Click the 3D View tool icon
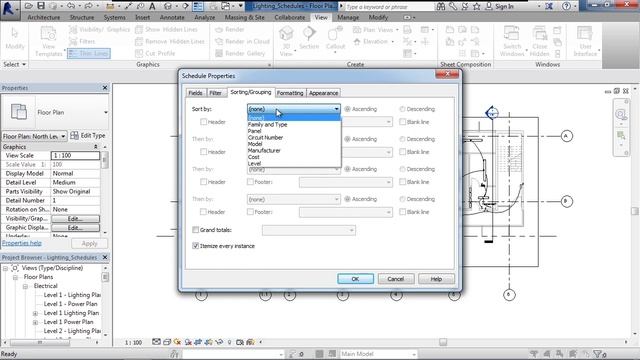 (x=286, y=41)
